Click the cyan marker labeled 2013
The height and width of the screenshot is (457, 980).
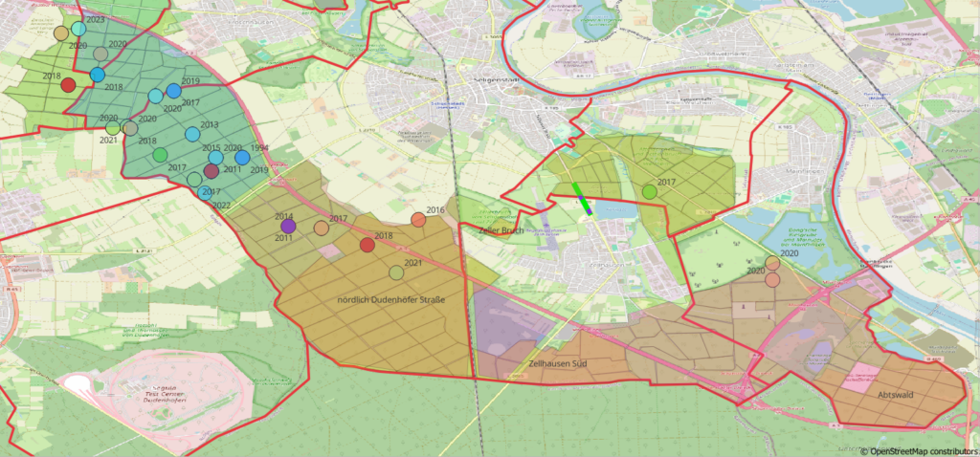pos(192,135)
